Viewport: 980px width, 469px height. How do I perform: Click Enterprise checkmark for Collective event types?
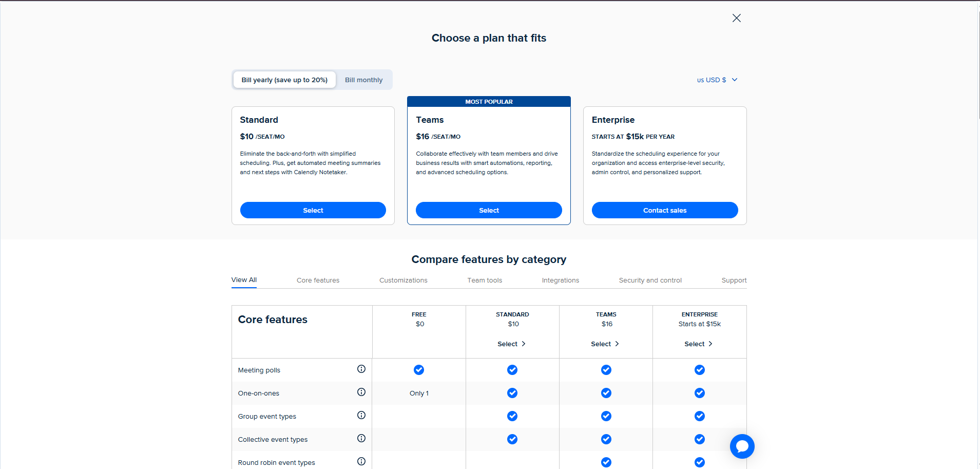(x=700, y=439)
